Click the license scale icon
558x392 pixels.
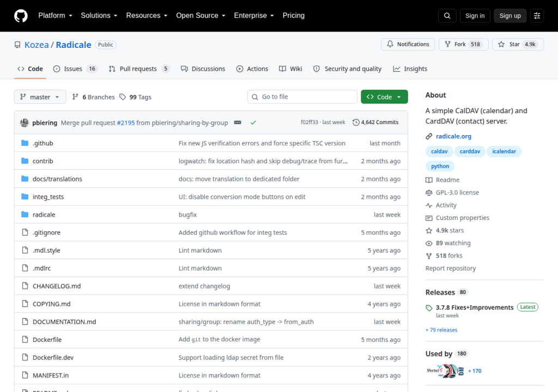pos(429,192)
